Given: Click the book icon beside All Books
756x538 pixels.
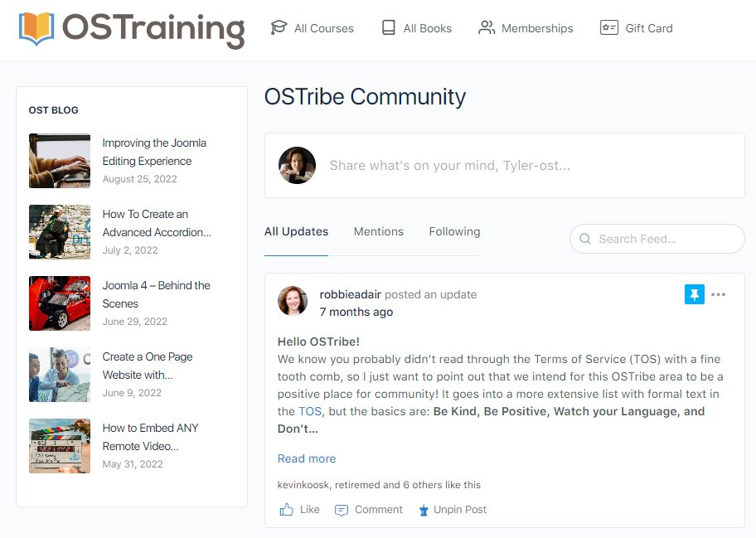Looking at the screenshot, I should (389, 27).
